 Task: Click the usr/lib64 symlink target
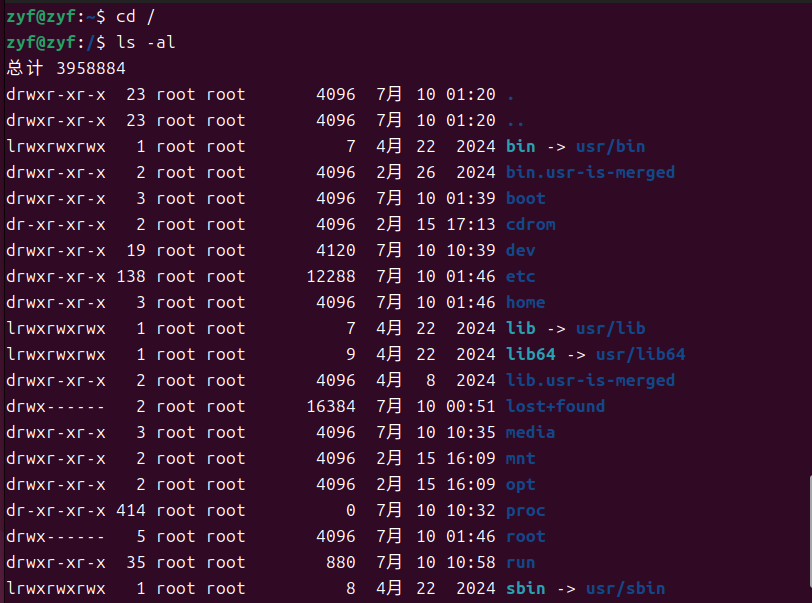point(640,354)
